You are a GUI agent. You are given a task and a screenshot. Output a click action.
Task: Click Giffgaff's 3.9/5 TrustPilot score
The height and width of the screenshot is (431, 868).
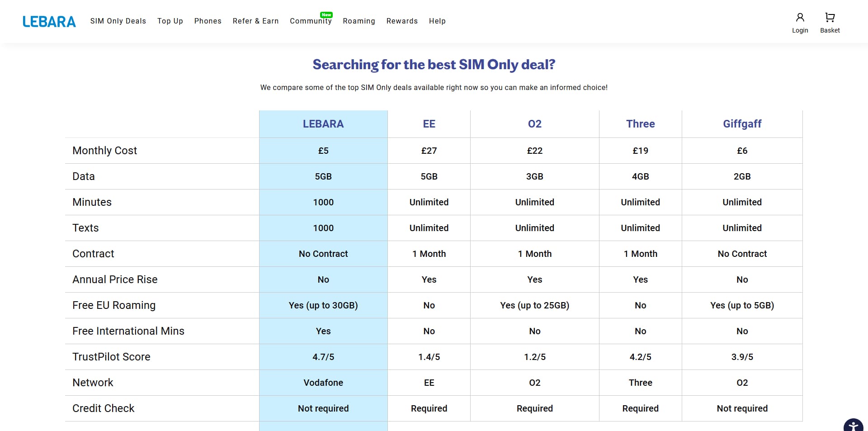tap(742, 357)
